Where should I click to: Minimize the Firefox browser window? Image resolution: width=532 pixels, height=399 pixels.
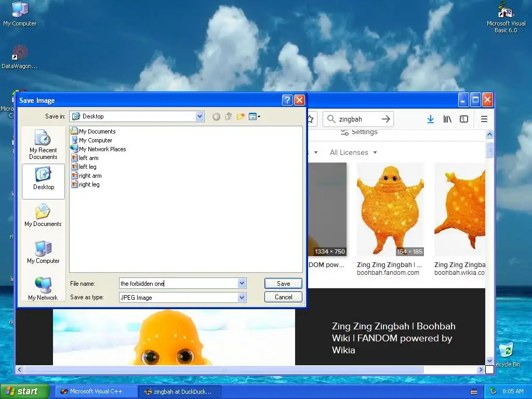pyautogui.click(x=463, y=100)
